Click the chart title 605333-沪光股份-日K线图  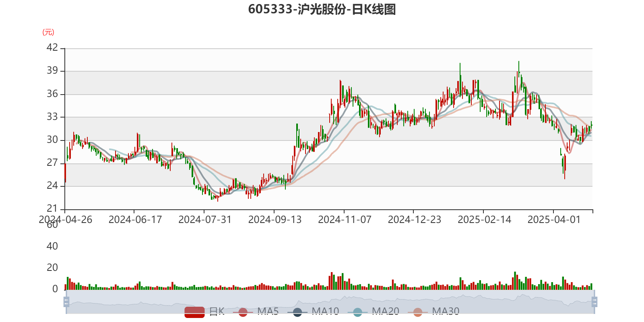coord(322,9)
